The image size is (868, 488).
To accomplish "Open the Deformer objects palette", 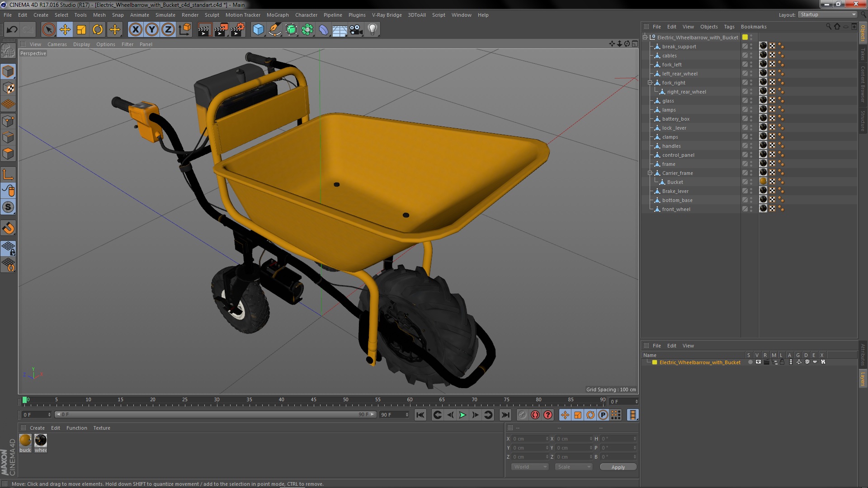I will 324,30.
